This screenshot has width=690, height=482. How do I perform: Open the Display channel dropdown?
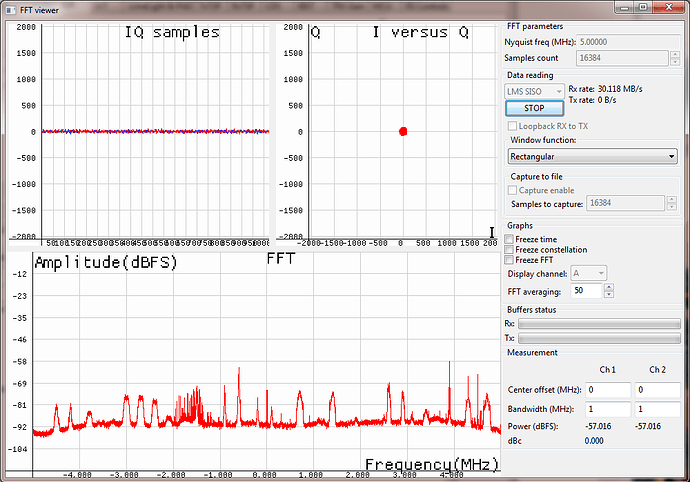tap(588, 273)
